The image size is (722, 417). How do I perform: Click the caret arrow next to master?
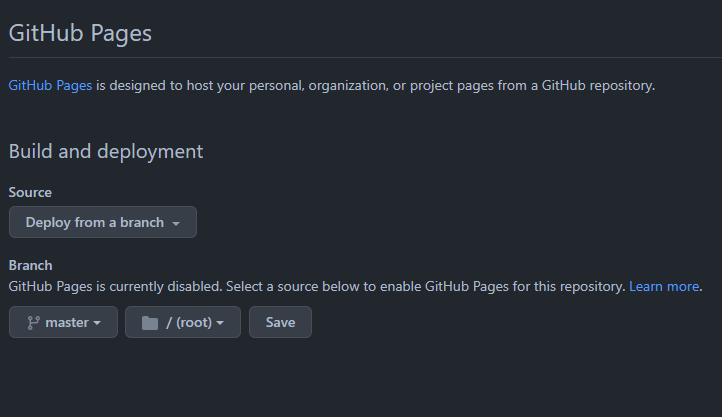pos(97,323)
